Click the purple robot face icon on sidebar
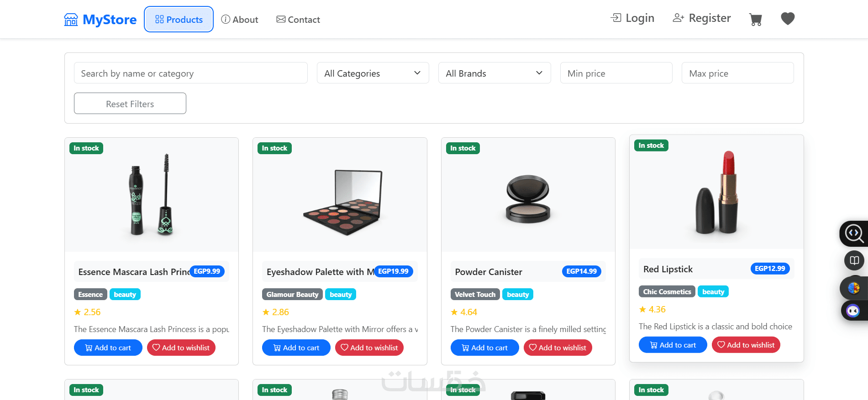 pyautogui.click(x=853, y=311)
